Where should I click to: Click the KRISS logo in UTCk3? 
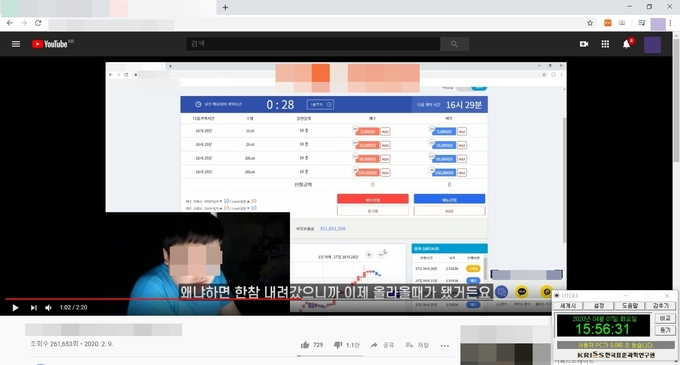pos(616,355)
